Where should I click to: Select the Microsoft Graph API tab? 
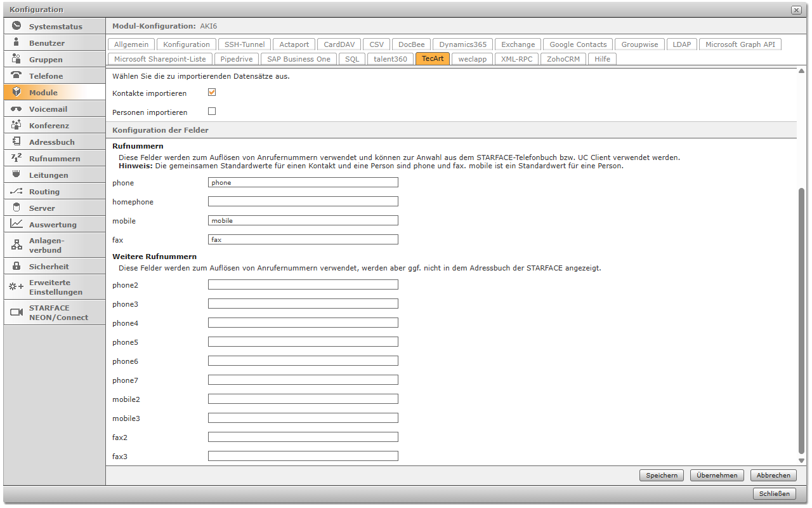740,44
